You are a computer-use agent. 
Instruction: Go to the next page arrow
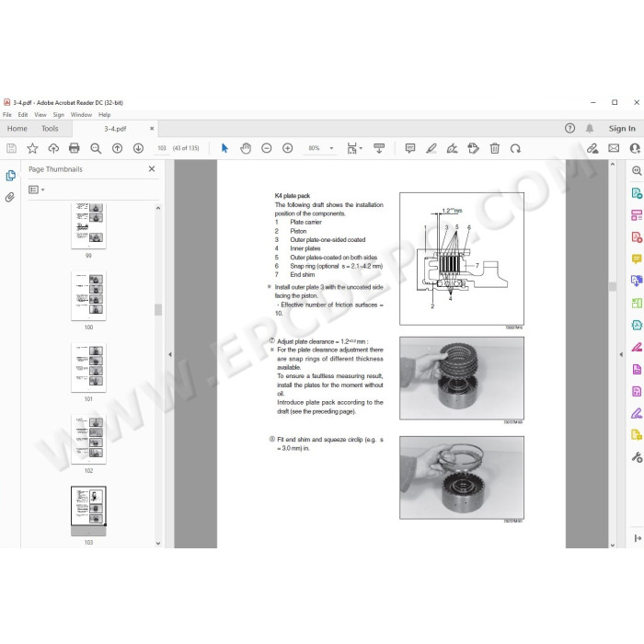point(138,148)
